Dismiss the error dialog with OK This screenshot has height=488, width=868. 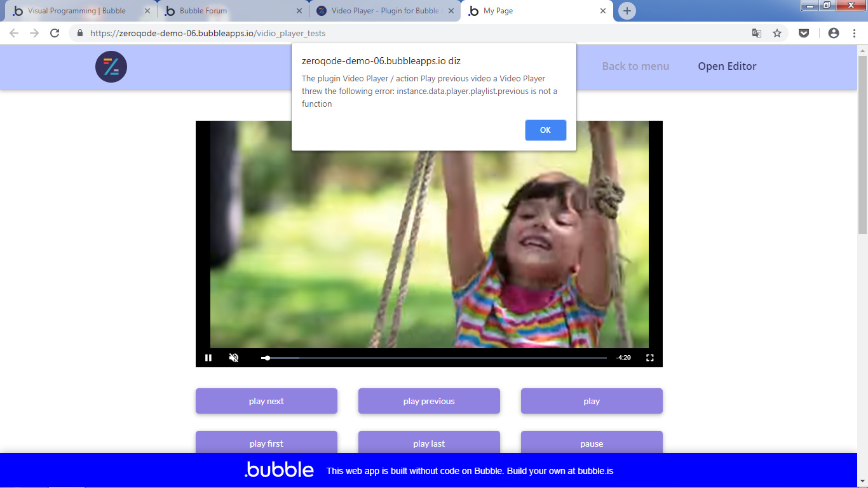tap(545, 130)
